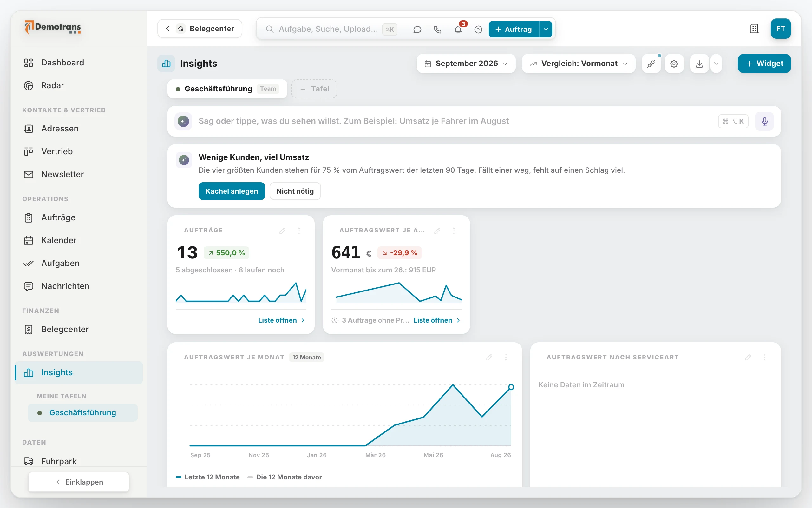Open the company building icon
This screenshot has width=812, height=508.
[754, 29]
